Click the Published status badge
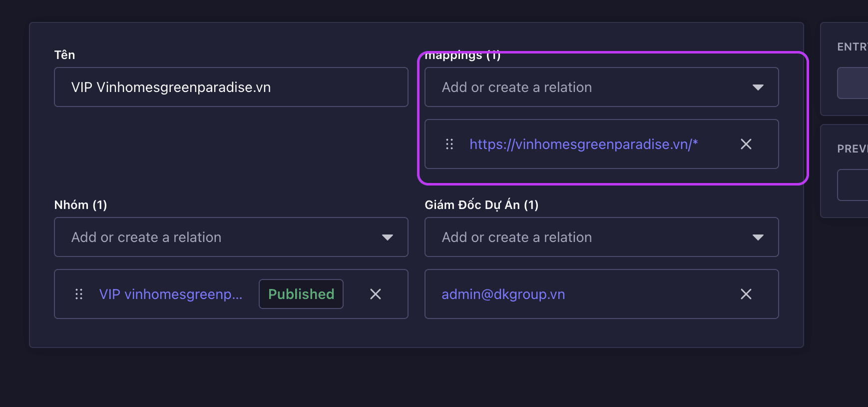 (301, 294)
